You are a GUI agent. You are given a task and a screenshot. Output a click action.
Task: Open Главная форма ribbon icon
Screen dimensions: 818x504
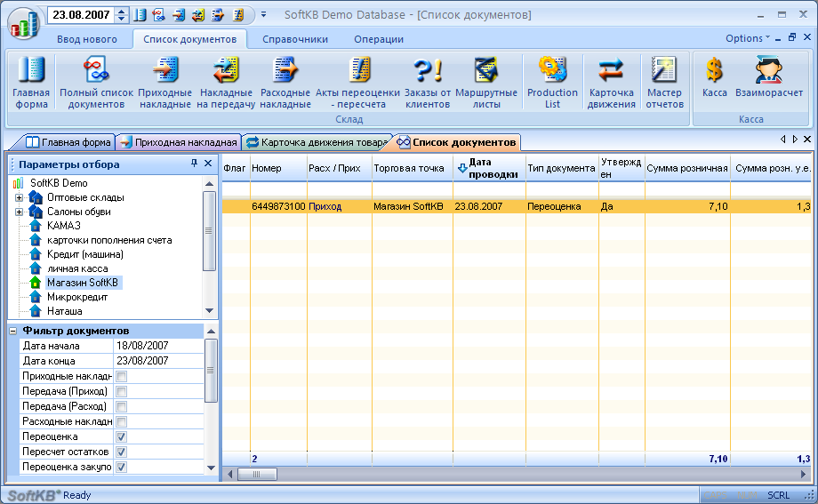click(31, 82)
